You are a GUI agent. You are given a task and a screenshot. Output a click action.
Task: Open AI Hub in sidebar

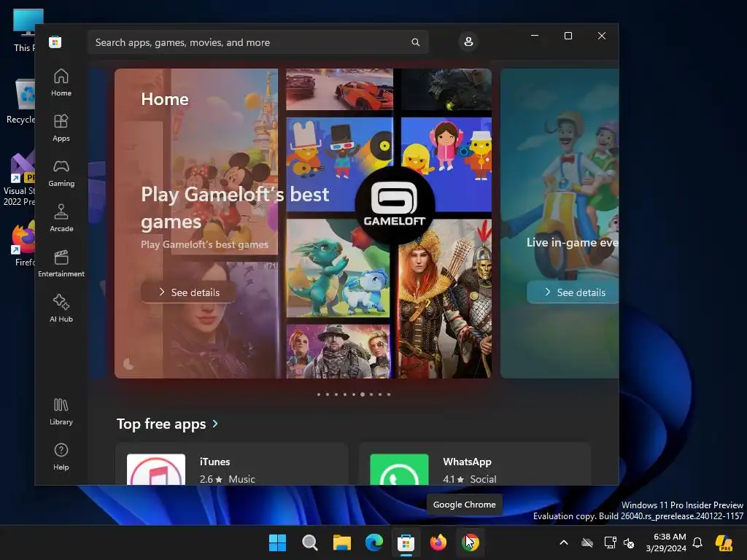point(61,308)
